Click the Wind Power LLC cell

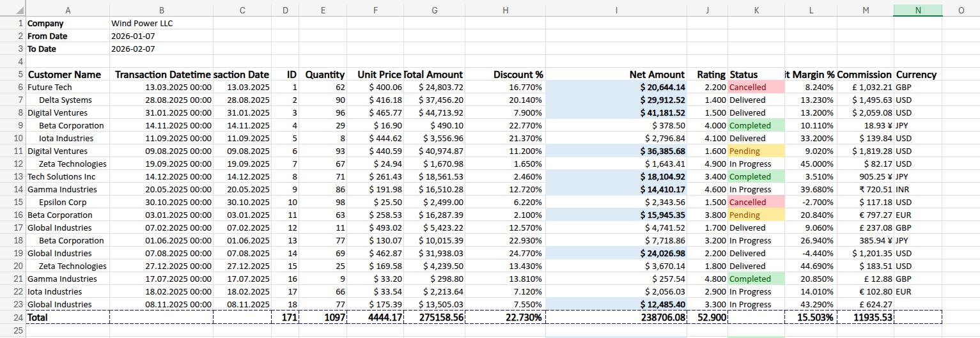click(142, 24)
